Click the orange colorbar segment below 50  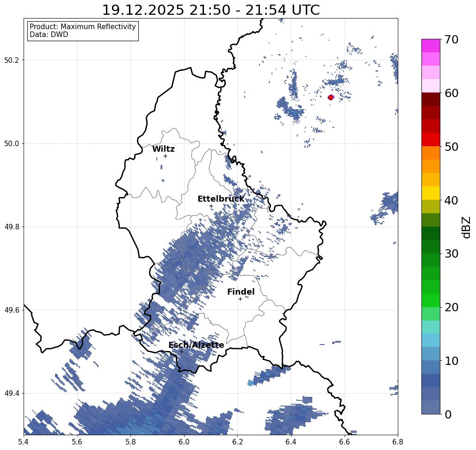(x=431, y=153)
